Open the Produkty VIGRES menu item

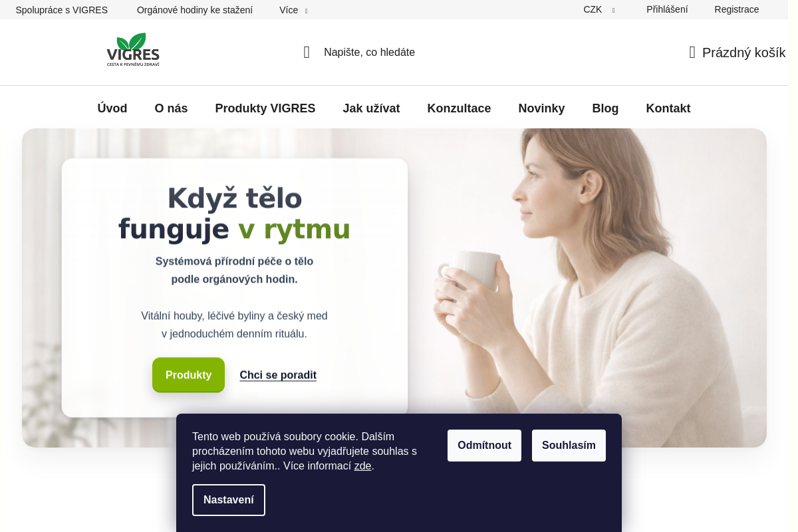(265, 108)
